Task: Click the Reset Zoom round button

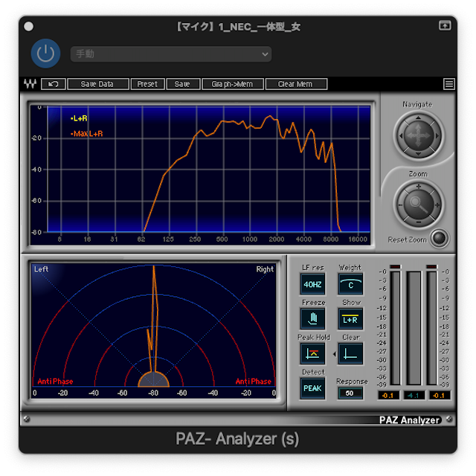Action: pos(440,238)
